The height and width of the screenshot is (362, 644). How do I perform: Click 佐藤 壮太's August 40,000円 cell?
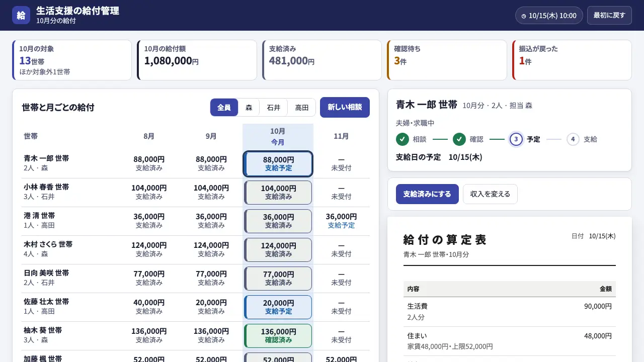click(149, 307)
